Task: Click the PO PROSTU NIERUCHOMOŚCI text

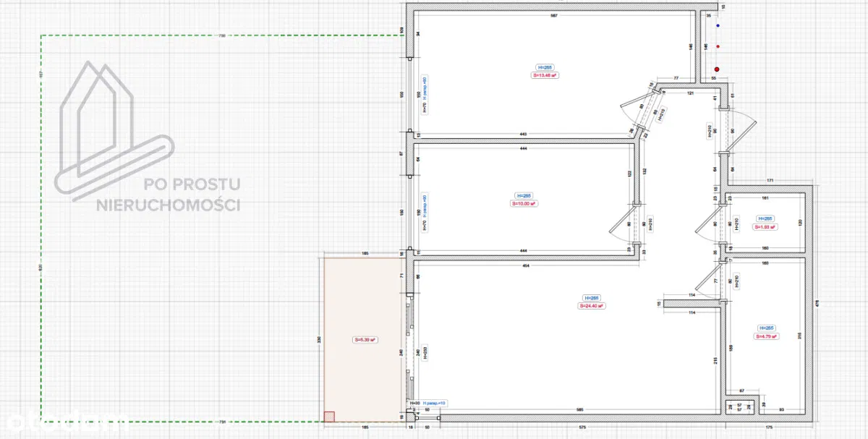Action: pyautogui.click(x=168, y=195)
